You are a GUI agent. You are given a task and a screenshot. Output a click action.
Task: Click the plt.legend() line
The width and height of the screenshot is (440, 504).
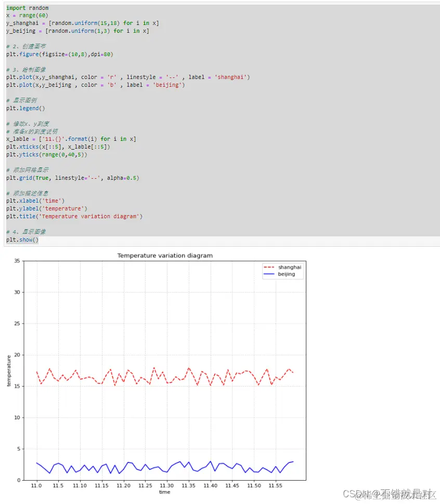(25, 108)
